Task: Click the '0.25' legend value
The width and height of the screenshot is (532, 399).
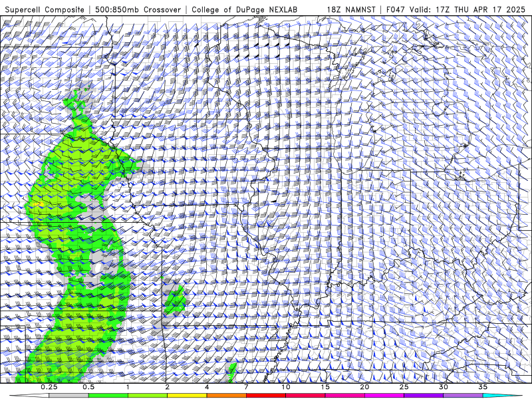Action: point(49,387)
